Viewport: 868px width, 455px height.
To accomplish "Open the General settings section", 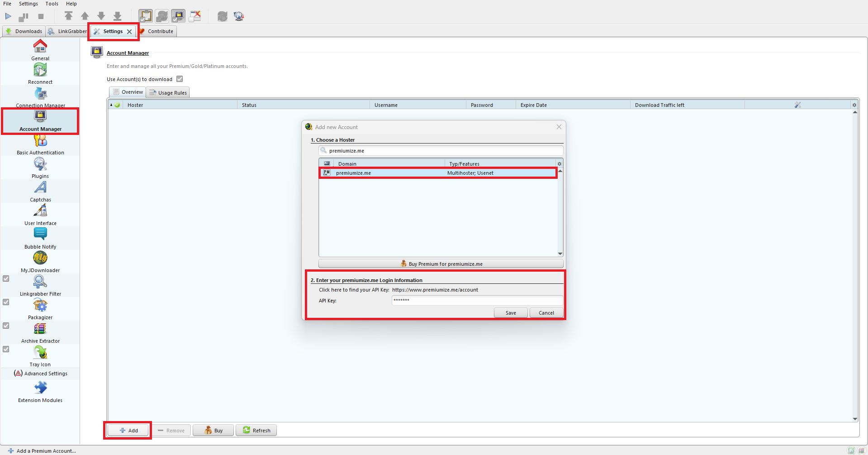I will click(x=40, y=50).
